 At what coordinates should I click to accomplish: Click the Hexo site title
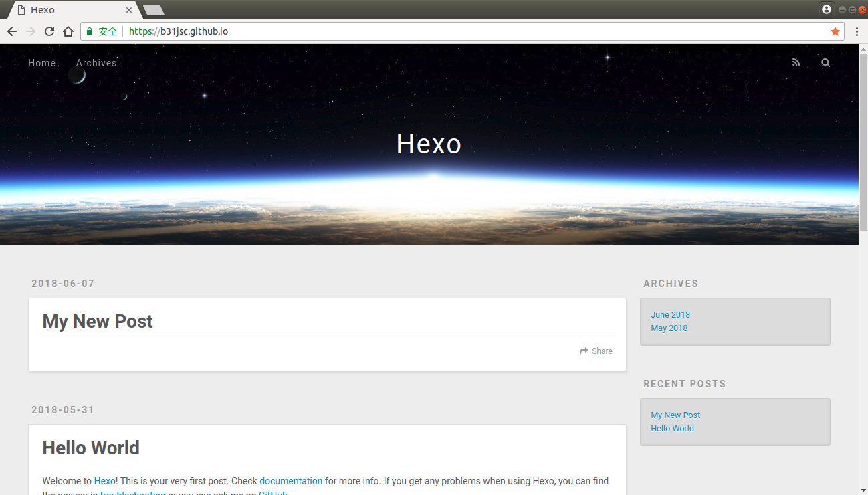click(x=429, y=144)
